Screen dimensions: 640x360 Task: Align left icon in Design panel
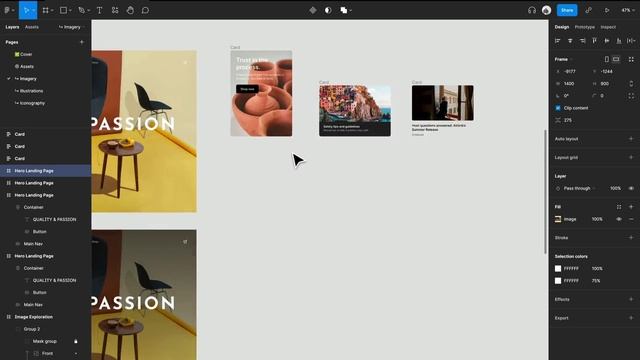point(558,40)
